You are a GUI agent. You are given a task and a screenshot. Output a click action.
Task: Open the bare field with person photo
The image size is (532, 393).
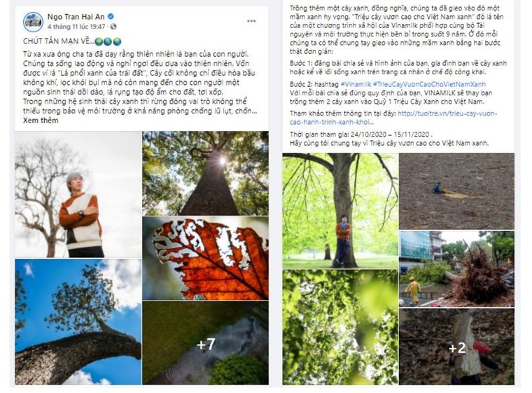[456, 191]
